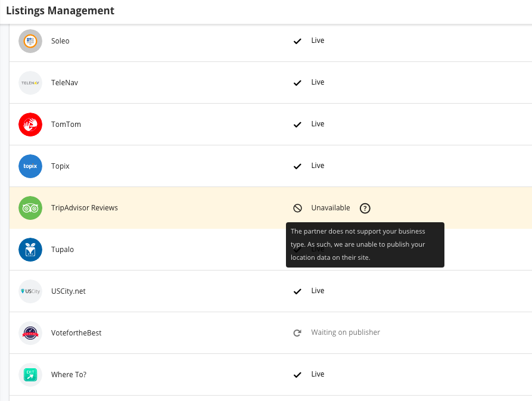This screenshot has width=532, height=401.
Task: Click the Listings Management page heading
Action: [60, 11]
